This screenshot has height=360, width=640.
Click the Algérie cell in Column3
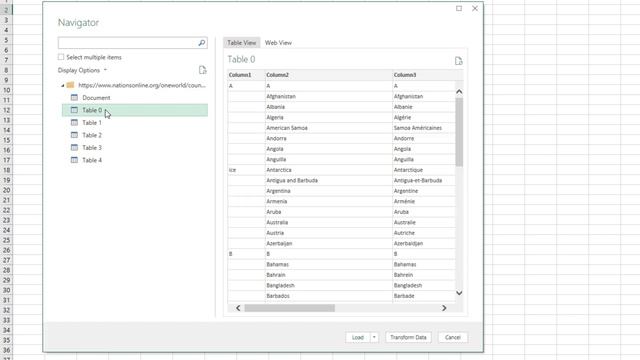tap(424, 118)
